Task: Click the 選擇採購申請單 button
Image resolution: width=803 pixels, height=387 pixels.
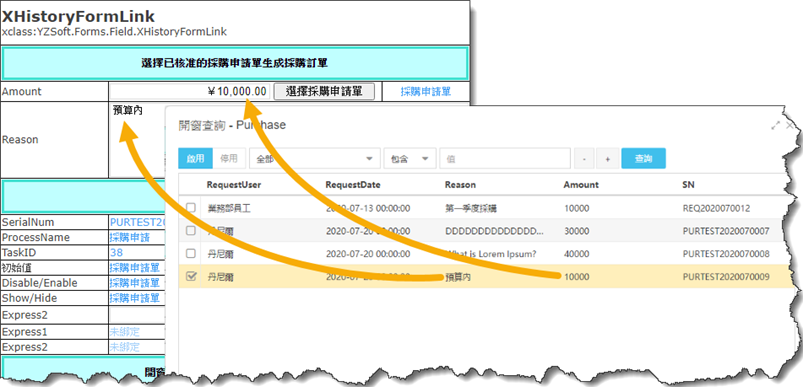Action: 324,91
